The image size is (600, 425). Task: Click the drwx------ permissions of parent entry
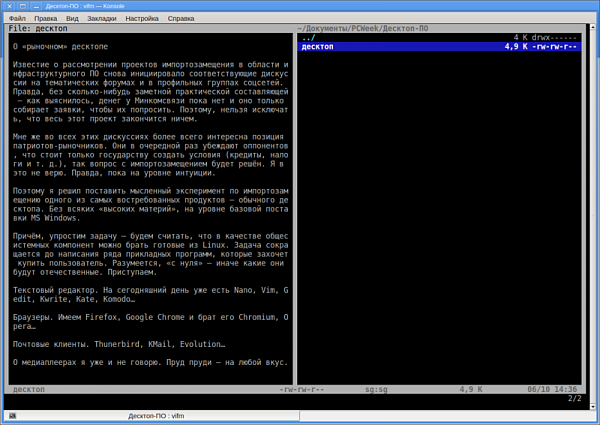click(554, 37)
